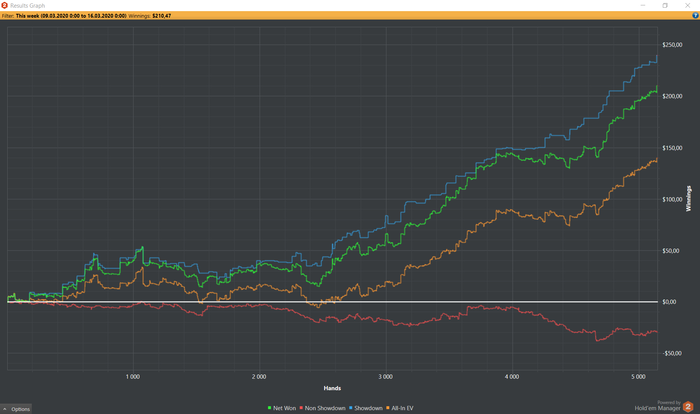Click the $200,00 axis label
The width and height of the screenshot is (700, 414).
(x=672, y=96)
